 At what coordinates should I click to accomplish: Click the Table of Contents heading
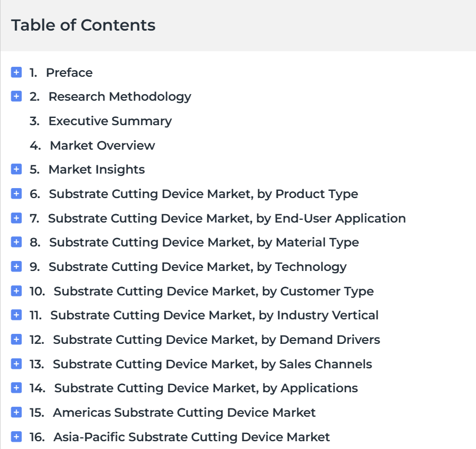tap(83, 25)
